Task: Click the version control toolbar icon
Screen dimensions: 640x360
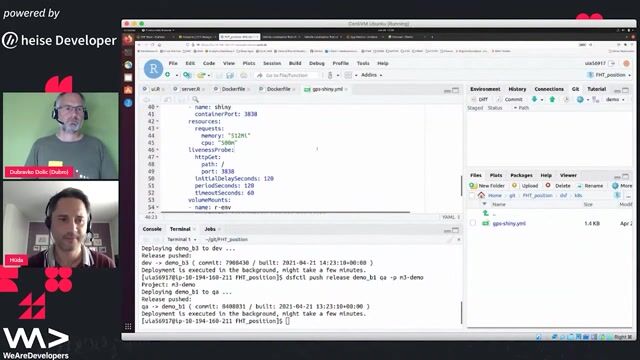Action: (x=330, y=75)
